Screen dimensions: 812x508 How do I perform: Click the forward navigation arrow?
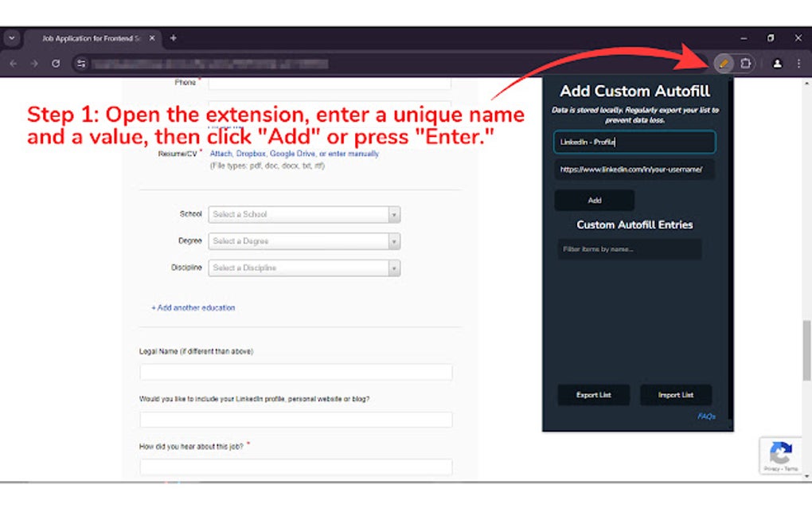click(x=33, y=63)
